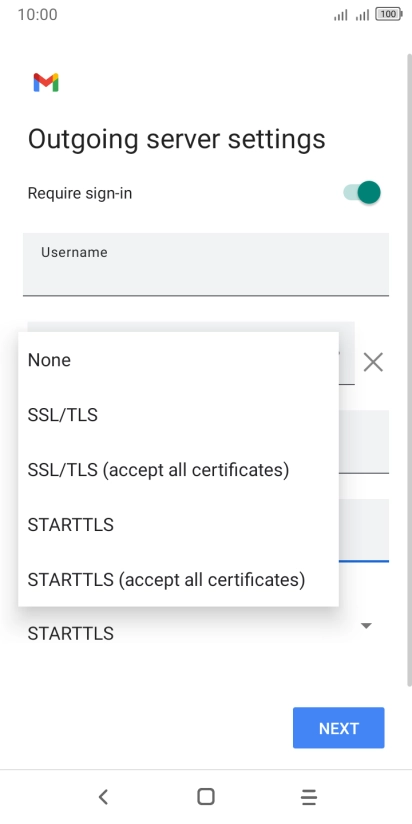Screen dimensions: 412x824
Task: Pick SSL/TLS (accept all certificates)
Action: tap(178, 470)
